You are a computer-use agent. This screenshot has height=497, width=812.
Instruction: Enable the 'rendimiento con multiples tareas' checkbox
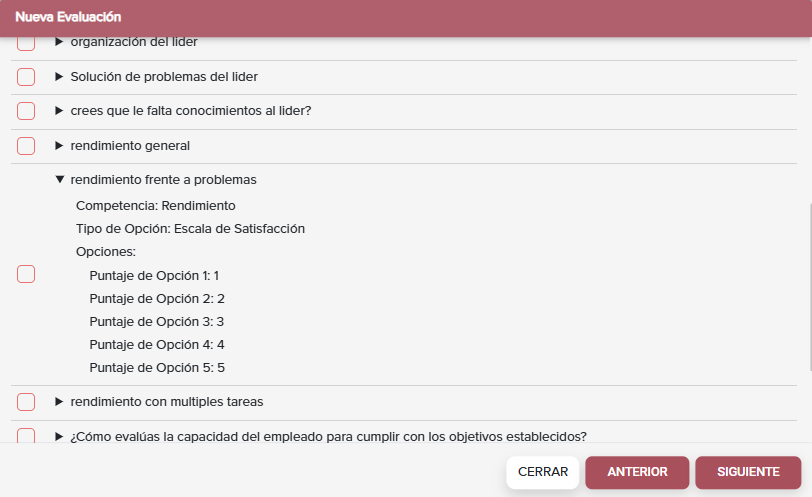tap(26, 402)
